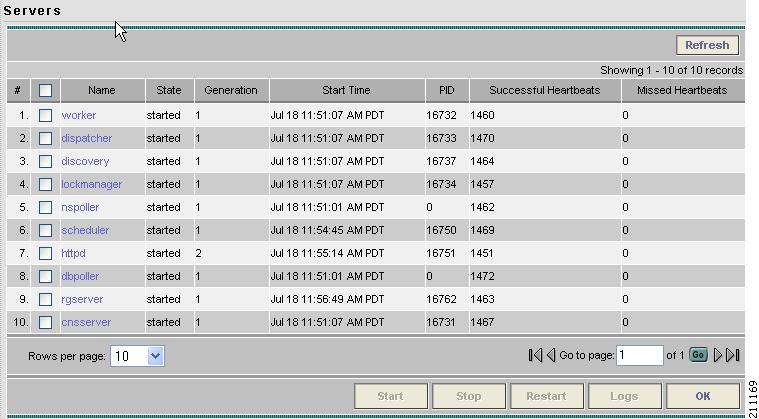Click PID value 16732
Image resolution: width=759 pixels, height=419 pixels.
tap(441, 115)
